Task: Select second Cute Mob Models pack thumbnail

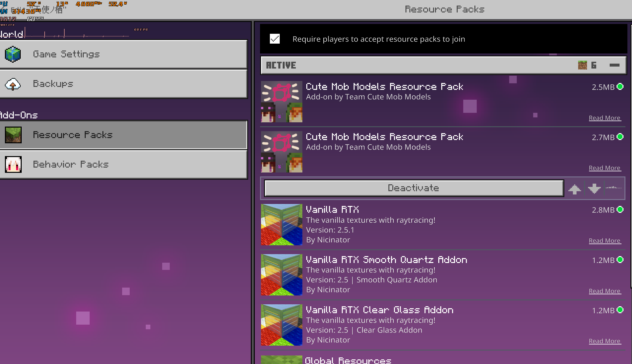Action: [281, 152]
